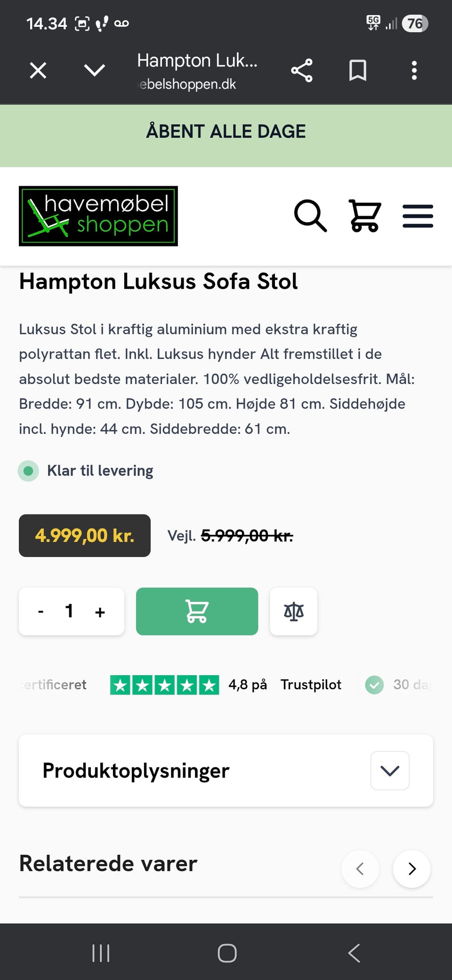
Task: Tap the Android home button
Action: 227,953
